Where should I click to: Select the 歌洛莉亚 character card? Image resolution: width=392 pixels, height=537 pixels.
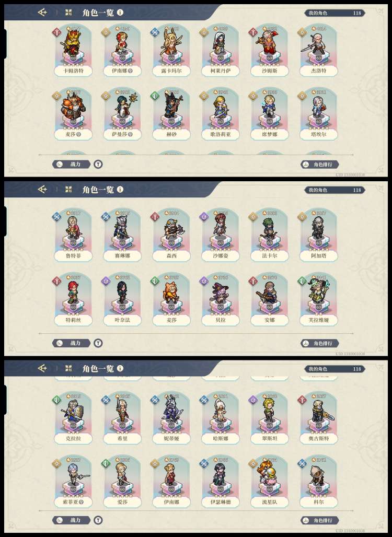[x=221, y=114]
